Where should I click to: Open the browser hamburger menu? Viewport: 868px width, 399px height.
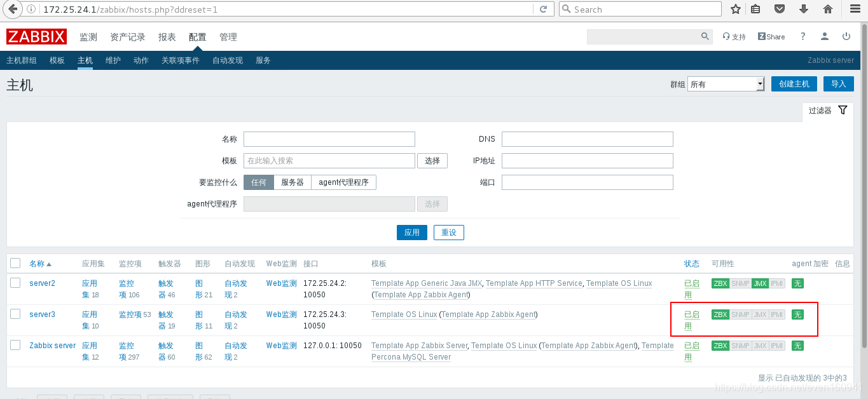pyautogui.click(x=855, y=9)
